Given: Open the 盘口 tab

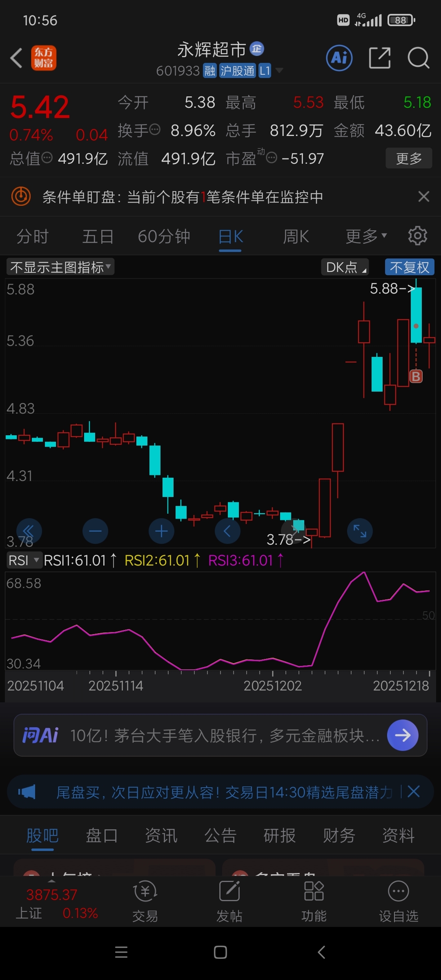Looking at the screenshot, I should [102, 835].
